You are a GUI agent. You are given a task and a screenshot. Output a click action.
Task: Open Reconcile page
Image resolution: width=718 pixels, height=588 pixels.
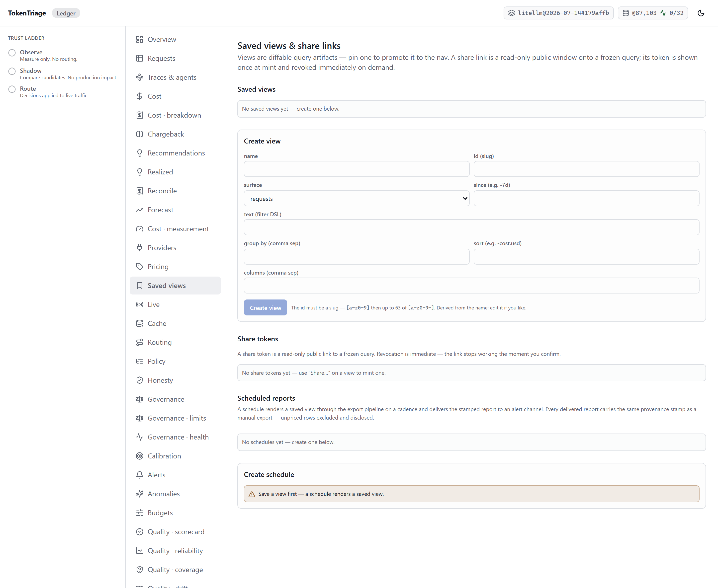point(175,191)
